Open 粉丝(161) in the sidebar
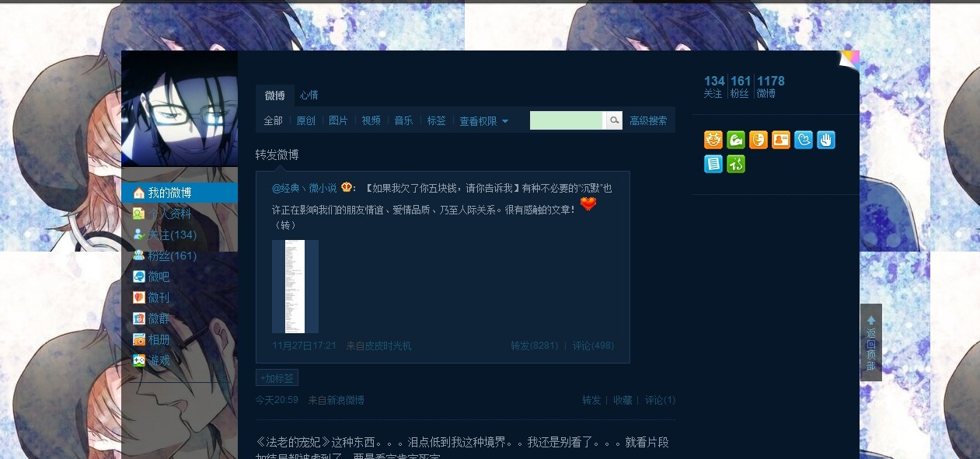The height and width of the screenshot is (459, 980). click(x=172, y=256)
